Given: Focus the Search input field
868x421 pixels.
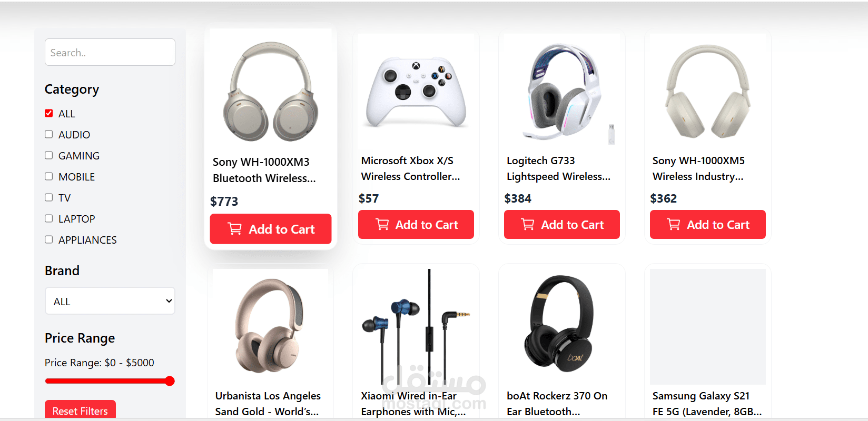Looking at the screenshot, I should pyautogui.click(x=110, y=52).
